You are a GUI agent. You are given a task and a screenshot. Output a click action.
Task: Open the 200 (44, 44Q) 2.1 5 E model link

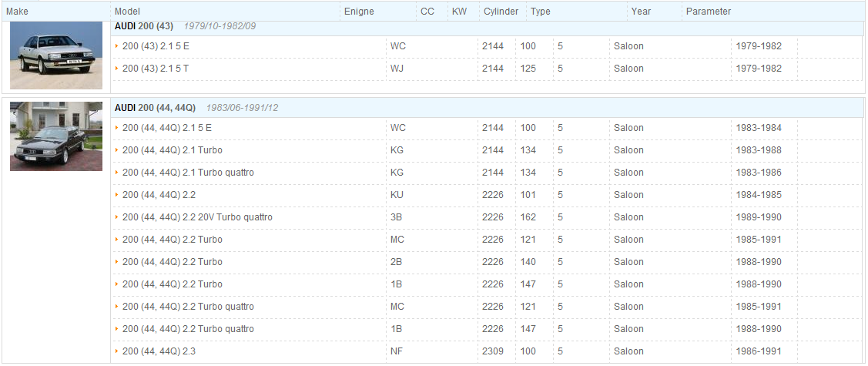click(166, 128)
